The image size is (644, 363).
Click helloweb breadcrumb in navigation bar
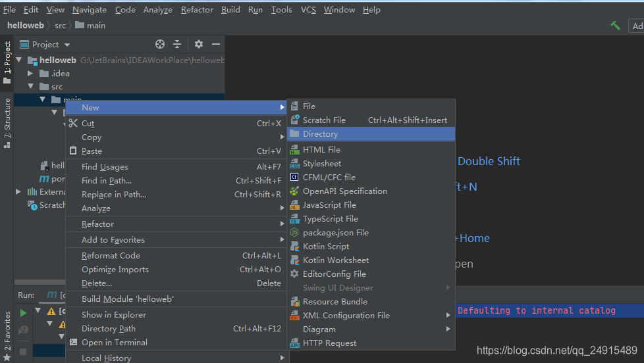pos(26,26)
